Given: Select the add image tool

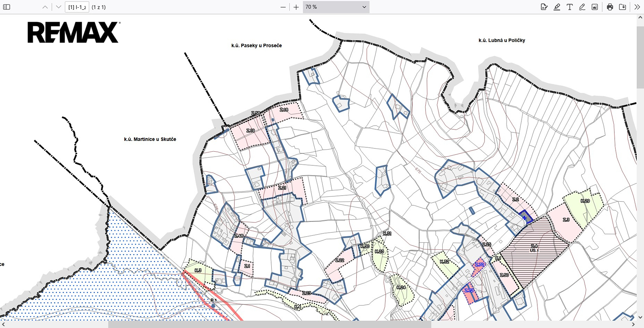Looking at the screenshot, I should (x=594, y=7).
